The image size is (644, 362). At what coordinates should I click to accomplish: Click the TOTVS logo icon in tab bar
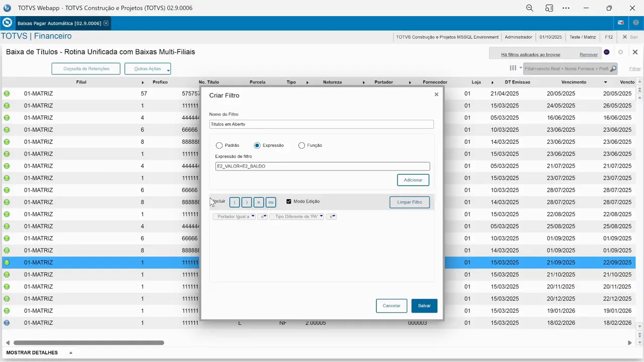[7, 23]
